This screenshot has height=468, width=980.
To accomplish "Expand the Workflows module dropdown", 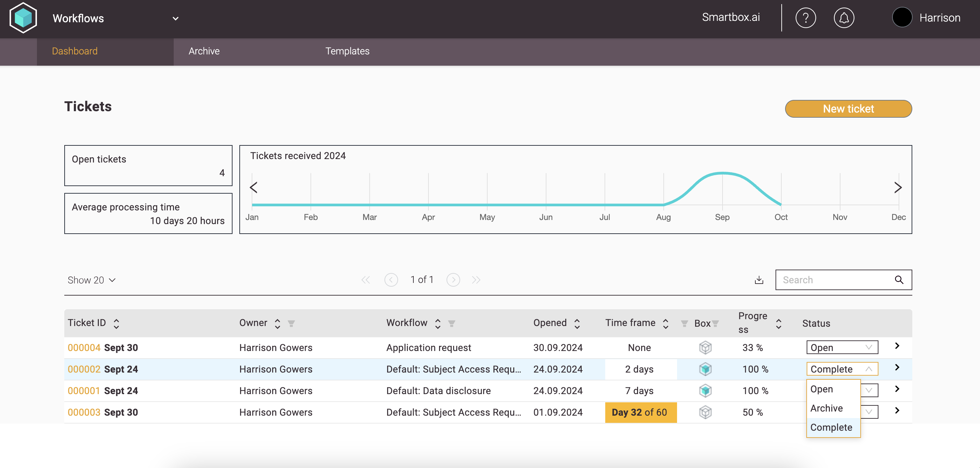I will pos(175,18).
